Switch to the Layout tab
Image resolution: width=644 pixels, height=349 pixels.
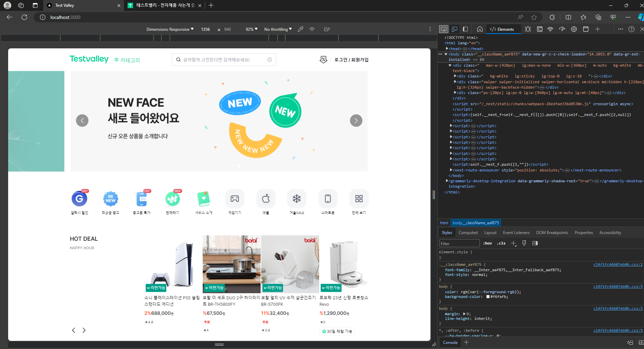click(x=490, y=233)
